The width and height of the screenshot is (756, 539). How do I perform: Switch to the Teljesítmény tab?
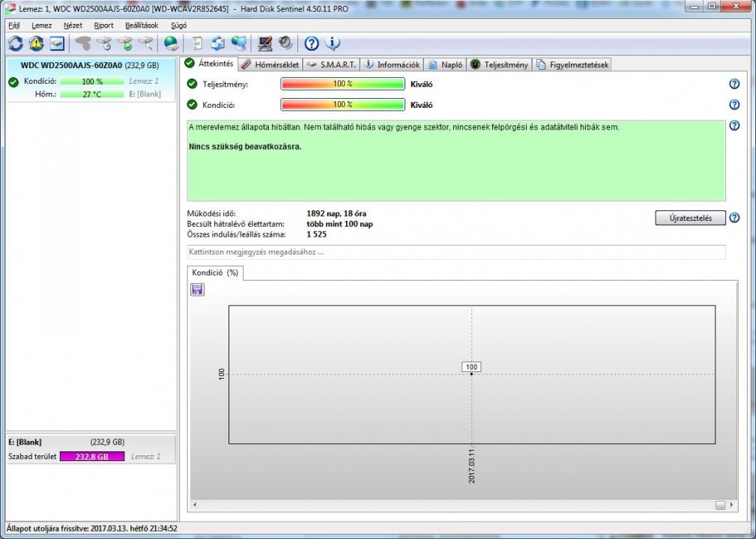pyautogui.click(x=499, y=64)
